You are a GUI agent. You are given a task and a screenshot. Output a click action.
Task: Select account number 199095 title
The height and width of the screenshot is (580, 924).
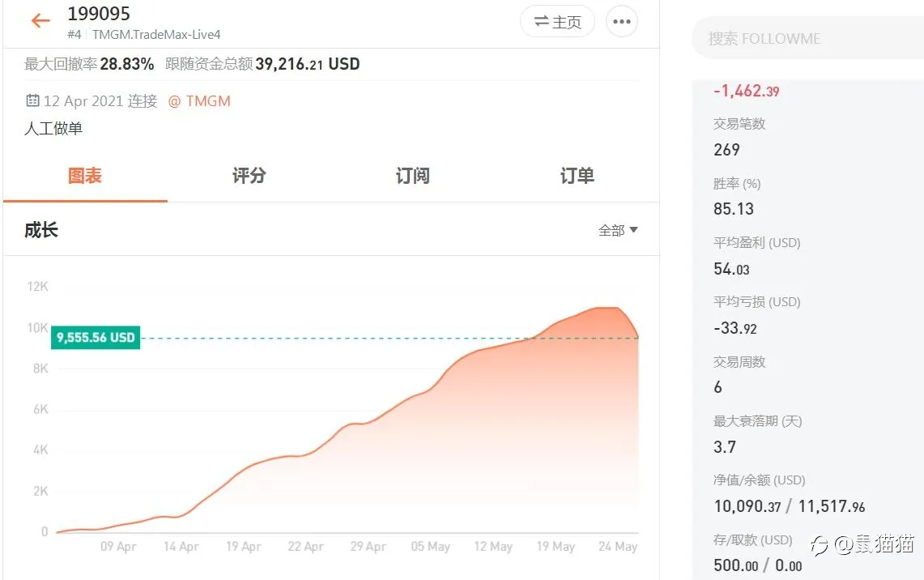(99, 14)
